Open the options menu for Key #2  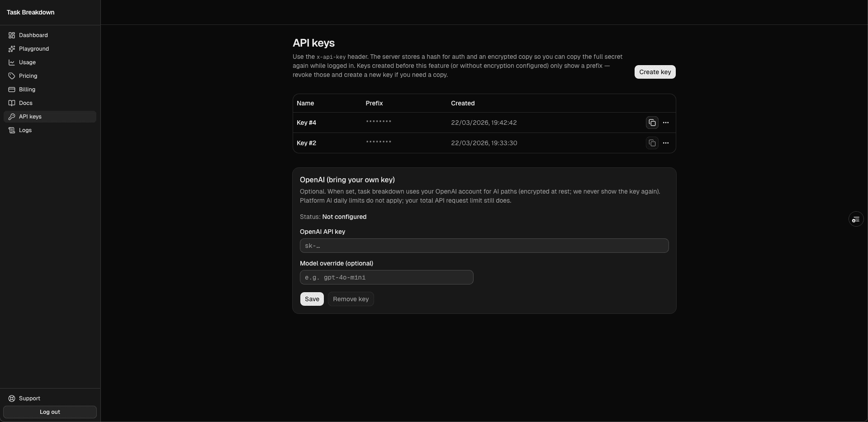[x=666, y=143]
